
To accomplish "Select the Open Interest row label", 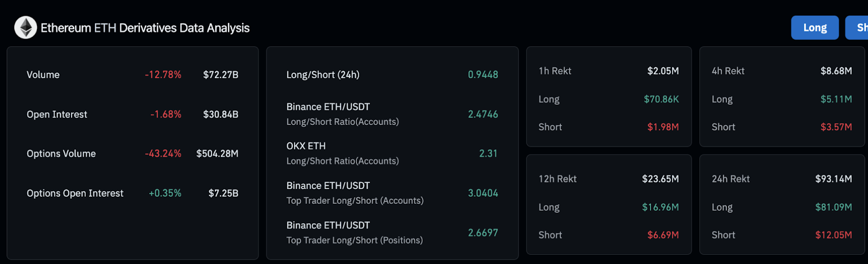I will (57, 115).
